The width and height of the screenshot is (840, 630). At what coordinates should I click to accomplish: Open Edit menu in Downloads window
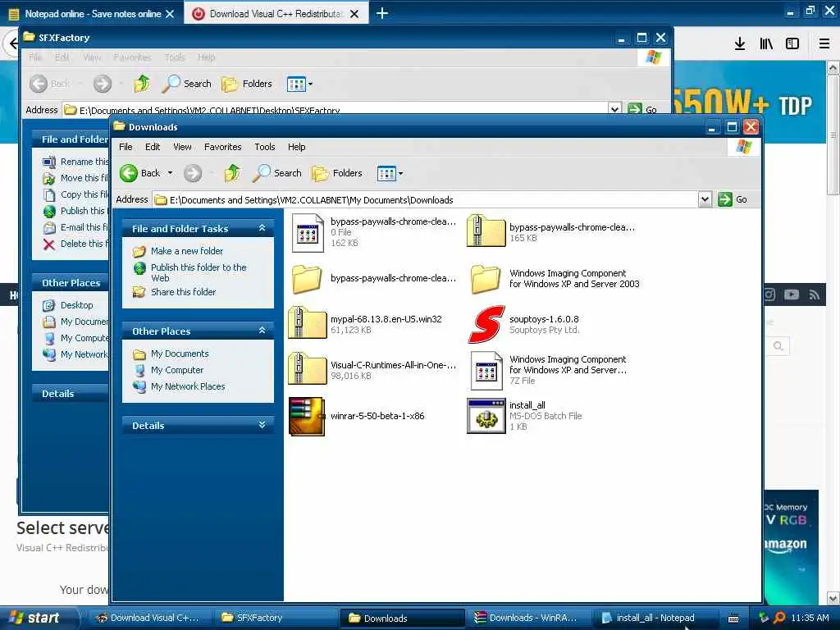click(x=153, y=147)
